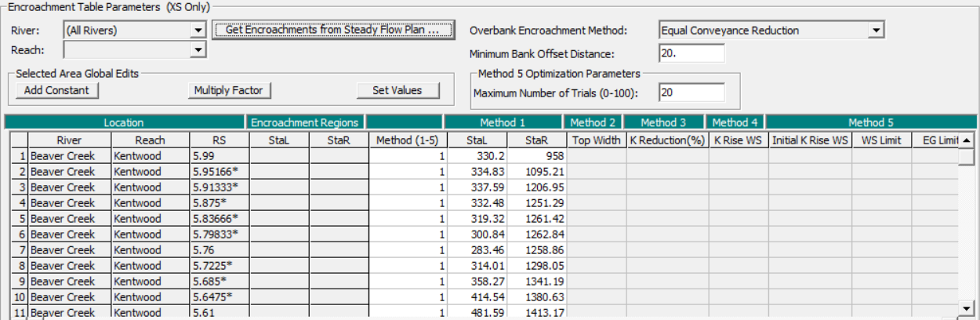Screen dimensions: 980x320
Task: Select the Method (1-5) cell in row 5
Action: coord(406,219)
